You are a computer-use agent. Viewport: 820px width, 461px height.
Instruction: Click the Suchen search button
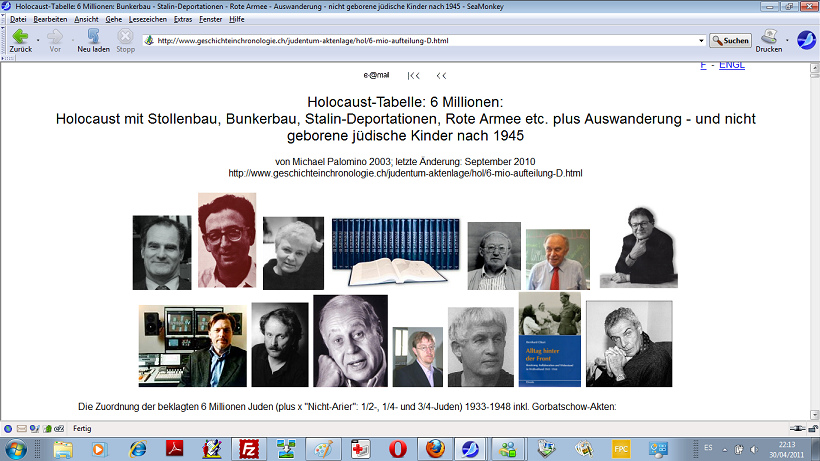tap(730, 41)
